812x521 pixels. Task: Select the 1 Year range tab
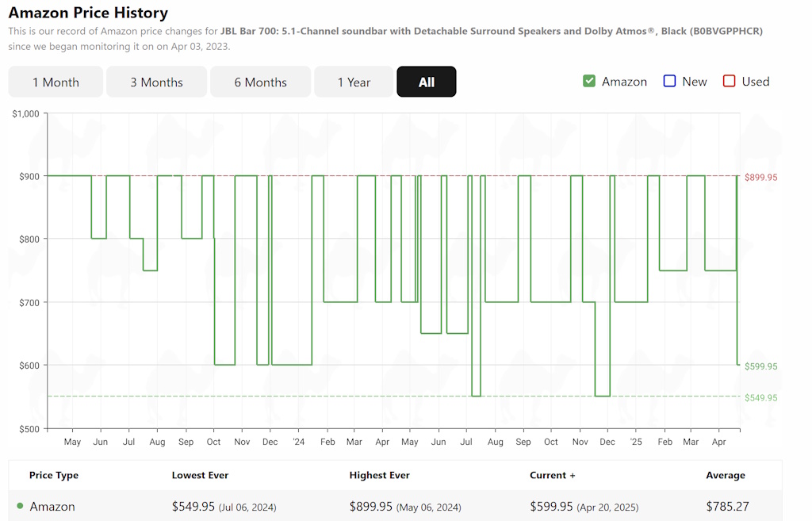354,82
